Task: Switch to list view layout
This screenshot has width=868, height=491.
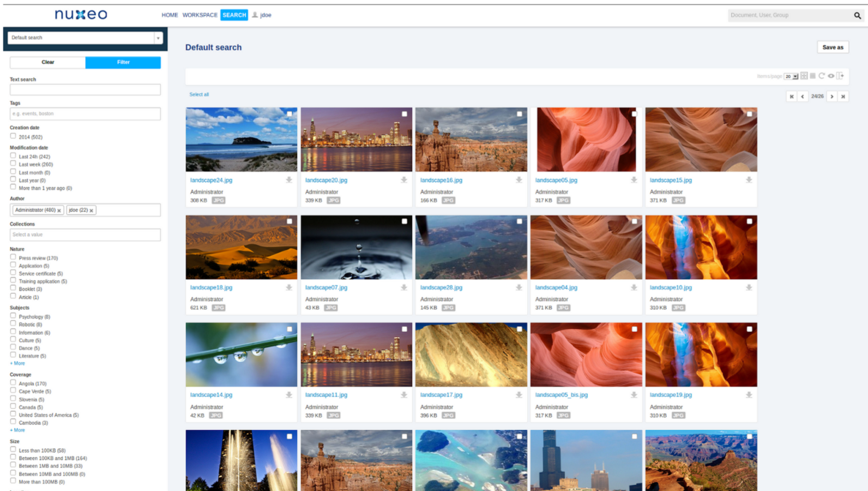Action: click(x=812, y=76)
